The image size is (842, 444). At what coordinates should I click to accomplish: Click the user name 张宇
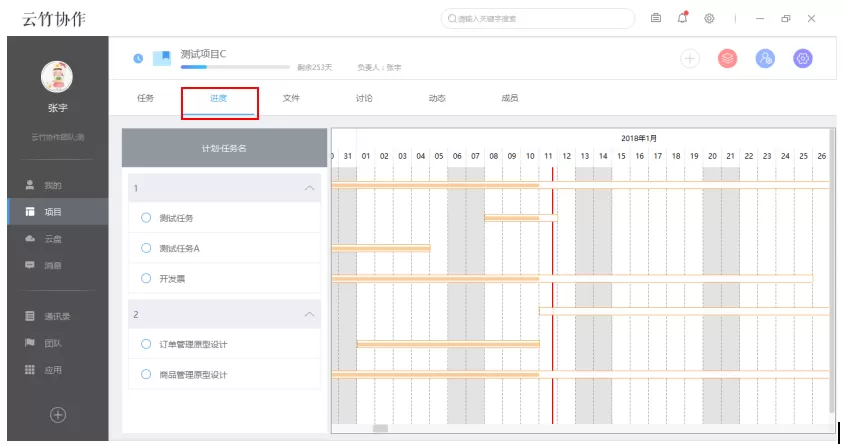point(57,108)
